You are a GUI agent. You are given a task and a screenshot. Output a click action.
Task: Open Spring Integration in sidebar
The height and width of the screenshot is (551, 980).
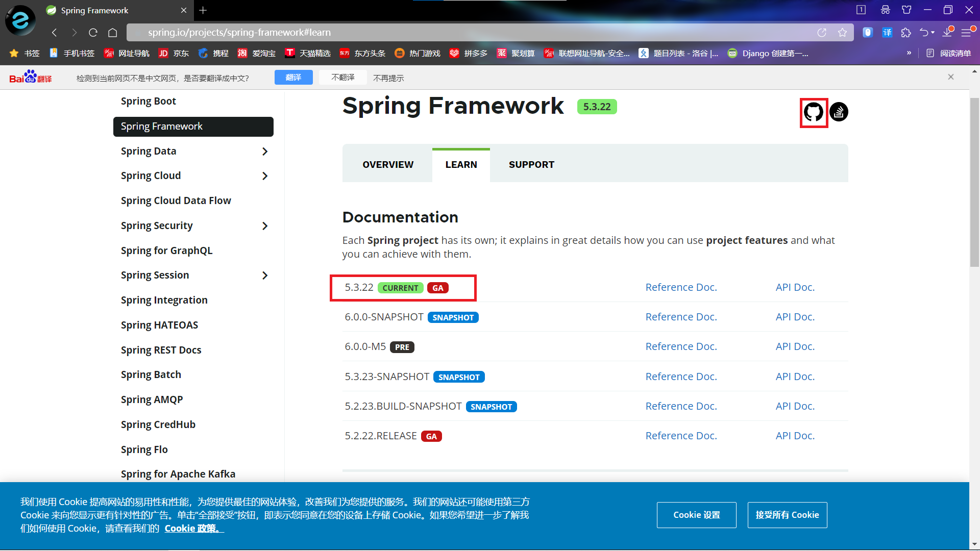tap(164, 300)
